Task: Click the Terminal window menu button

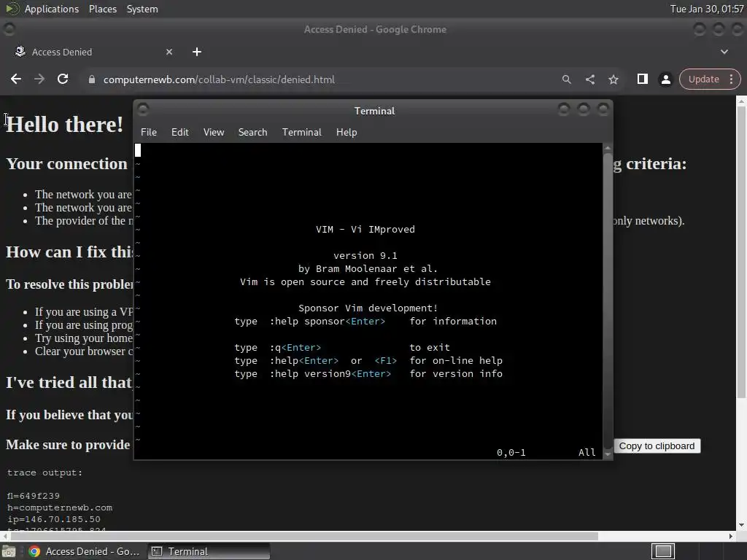Action: click(x=143, y=110)
